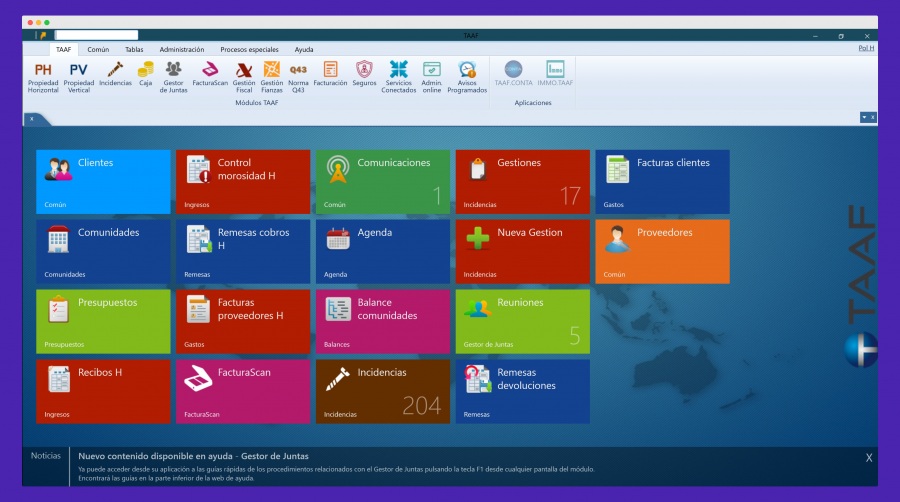
Task: Open the Remesas devoluciones tile
Action: (523, 392)
